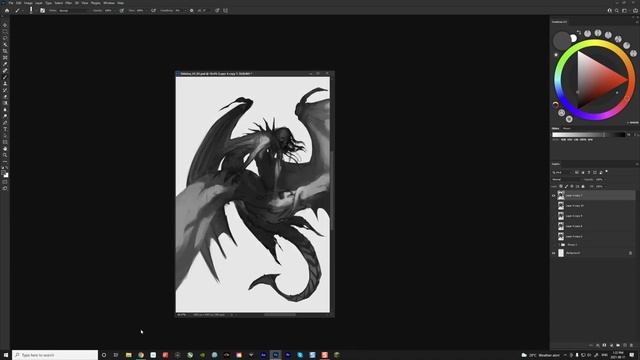The width and height of the screenshot is (640, 360).
Task: Hide the selected Layer 4 copy 7
Action: (x=554, y=196)
